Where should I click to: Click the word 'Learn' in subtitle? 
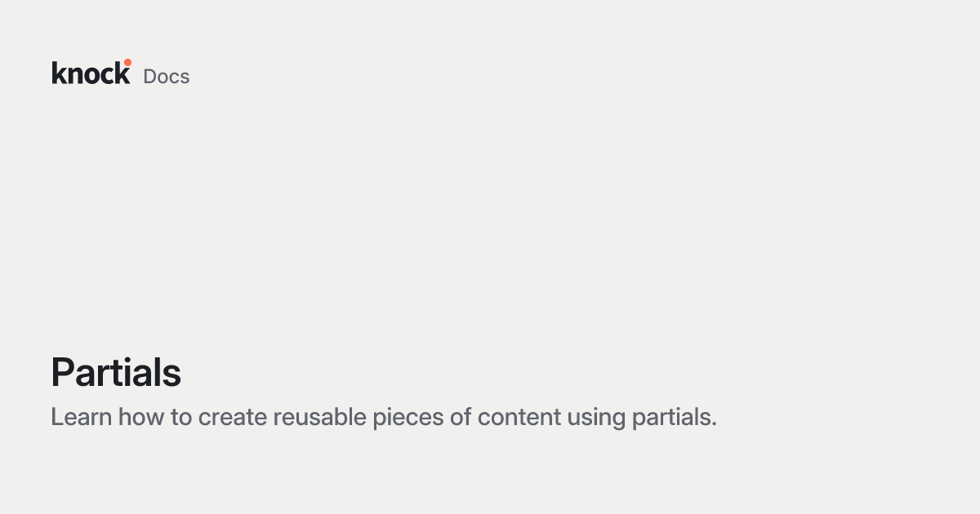click(82, 417)
